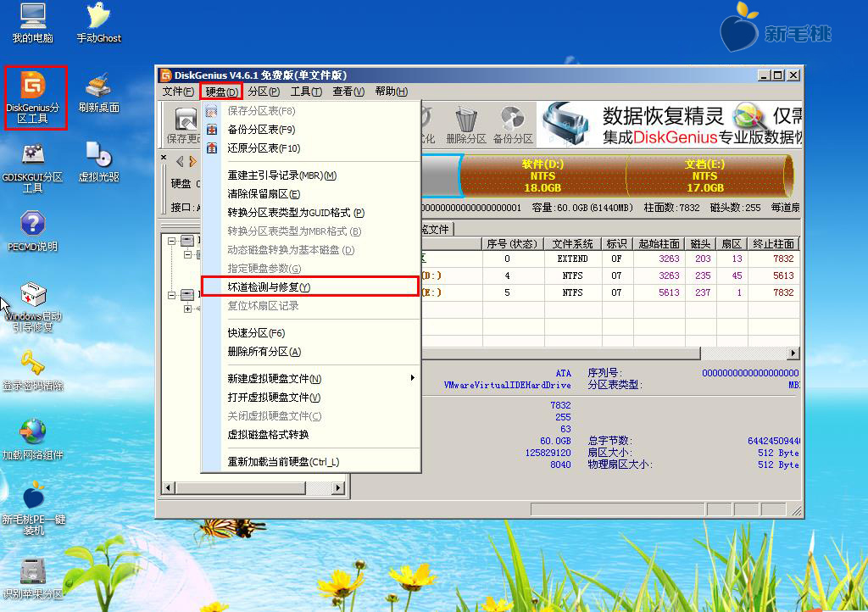868x612 pixels.
Task: Open the 分区(P) menu
Action: (x=264, y=92)
